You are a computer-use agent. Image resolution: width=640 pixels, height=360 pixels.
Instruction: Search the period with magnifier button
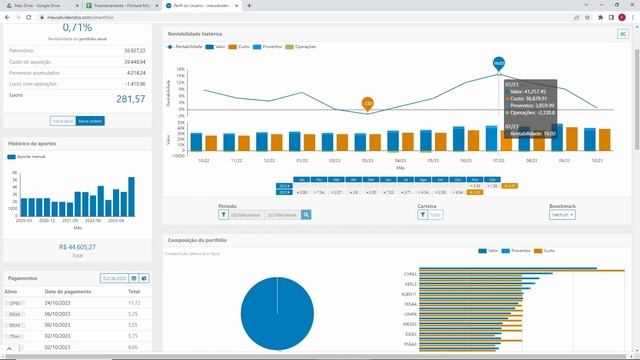pyautogui.click(x=306, y=215)
